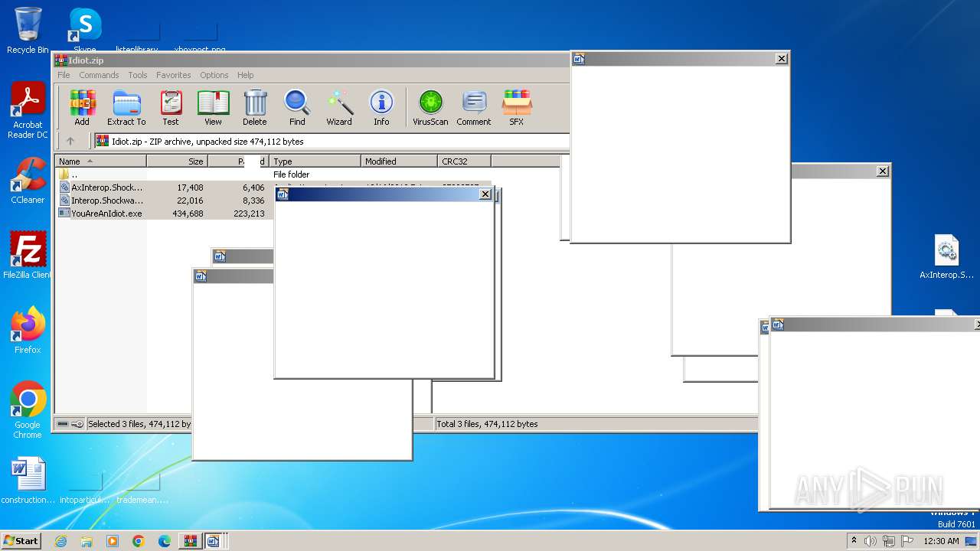Show hidden tray icons arrow

854,540
